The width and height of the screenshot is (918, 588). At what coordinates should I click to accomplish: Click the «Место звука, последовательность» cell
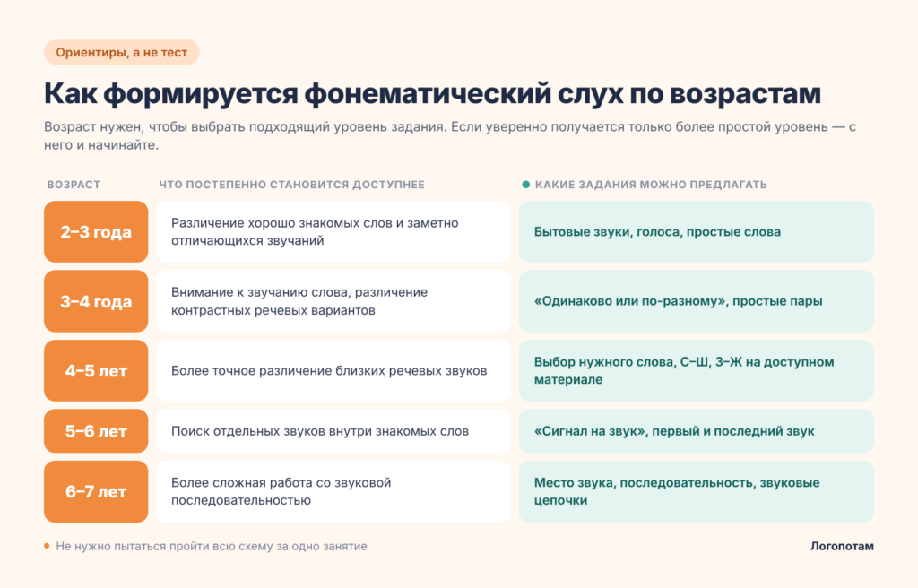[696, 491]
